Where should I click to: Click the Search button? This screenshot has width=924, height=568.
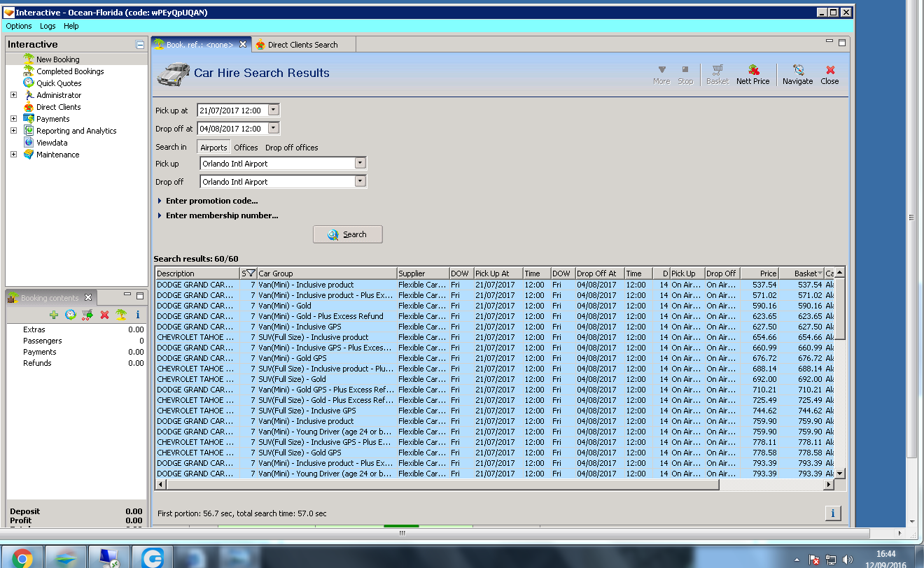click(x=348, y=234)
